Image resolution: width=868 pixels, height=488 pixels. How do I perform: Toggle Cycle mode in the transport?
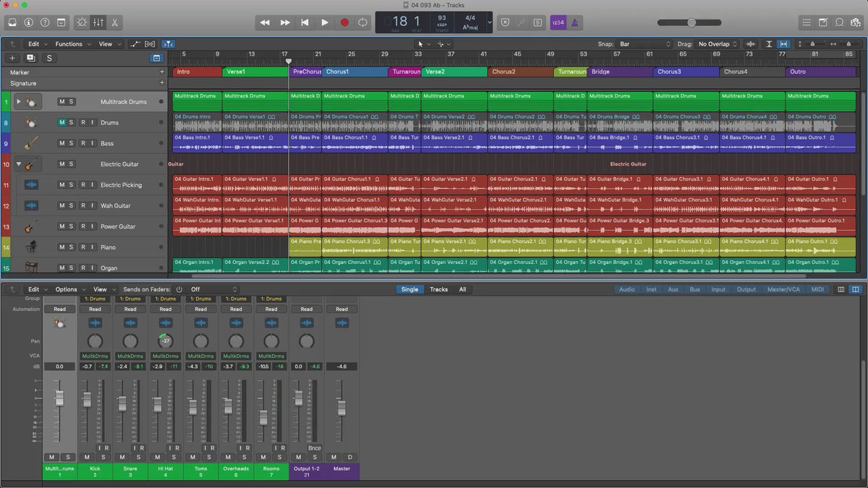pos(362,22)
